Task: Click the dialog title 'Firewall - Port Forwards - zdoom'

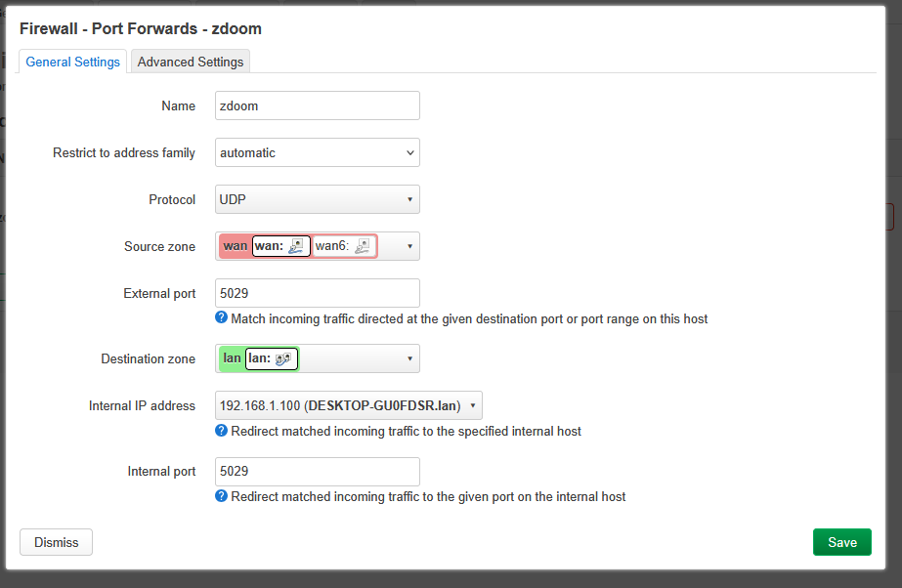Action: (141, 28)
